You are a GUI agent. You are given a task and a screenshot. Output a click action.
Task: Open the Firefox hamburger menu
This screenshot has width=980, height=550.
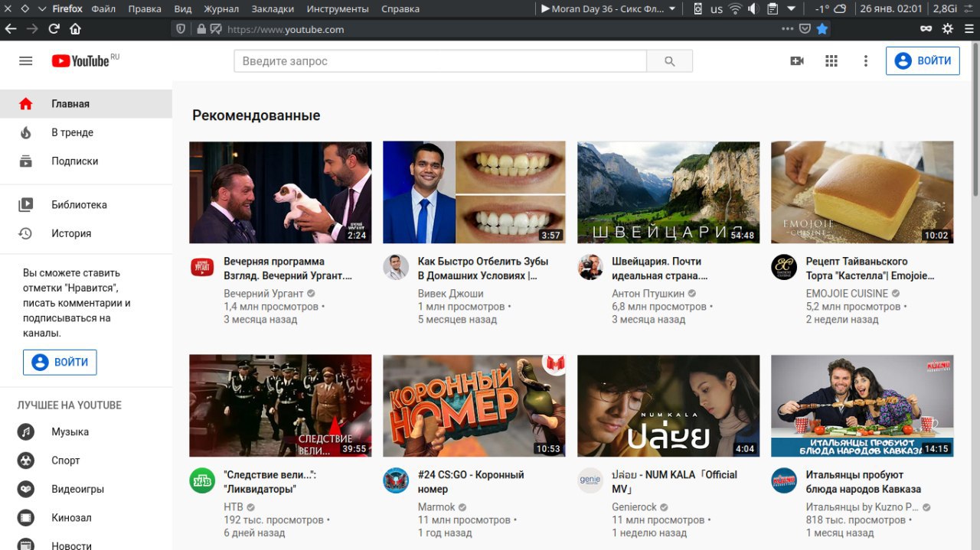click(969, 29)
